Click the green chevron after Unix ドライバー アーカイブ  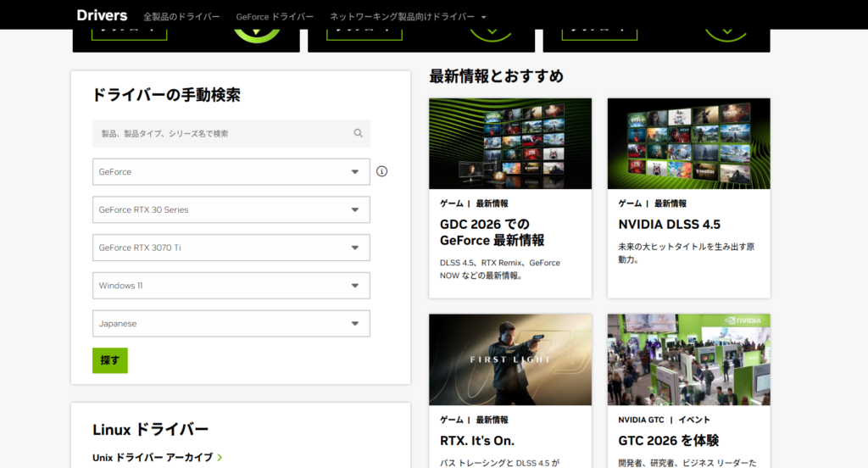220,458
